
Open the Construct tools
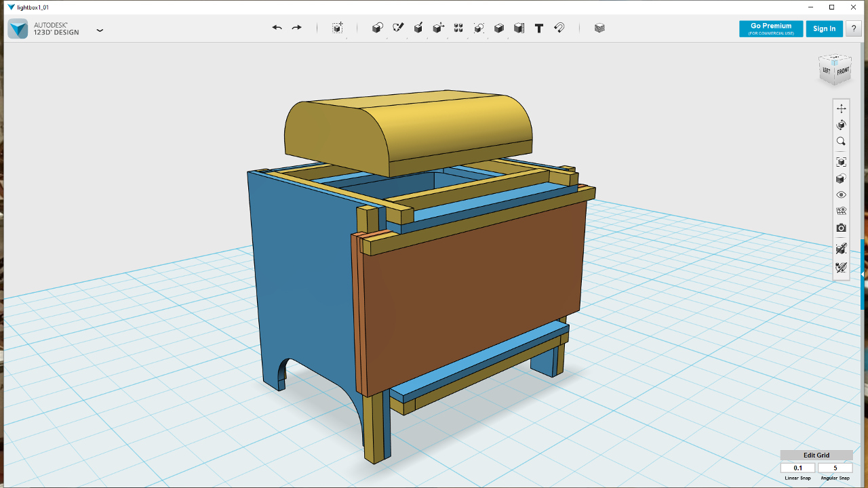pyautogui.click(x=418, y=28)
